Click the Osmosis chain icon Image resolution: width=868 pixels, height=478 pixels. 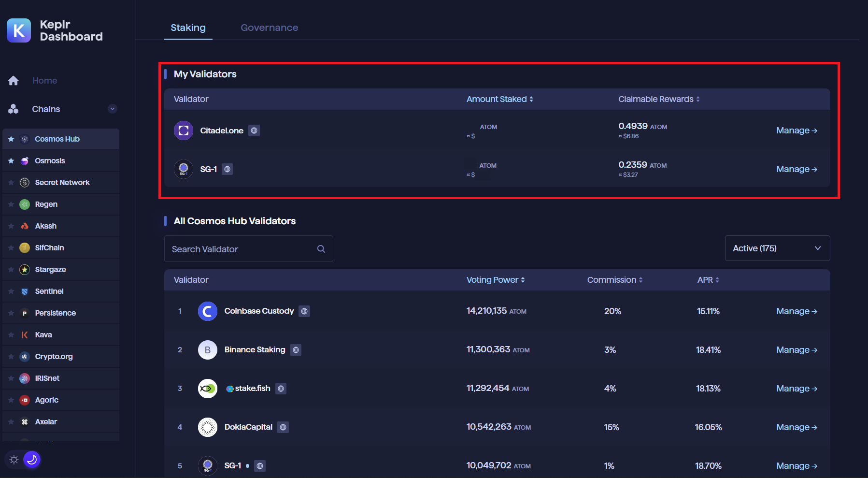[25, 161]
